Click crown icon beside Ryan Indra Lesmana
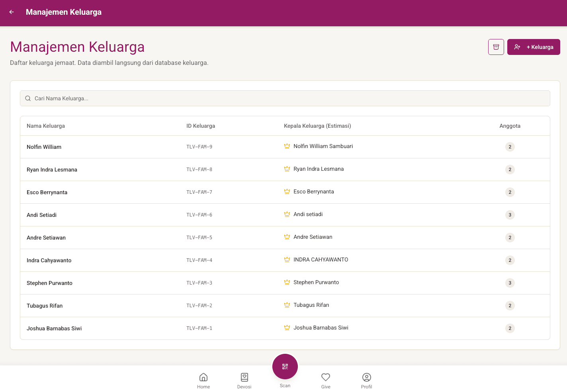 coord(287,169)
